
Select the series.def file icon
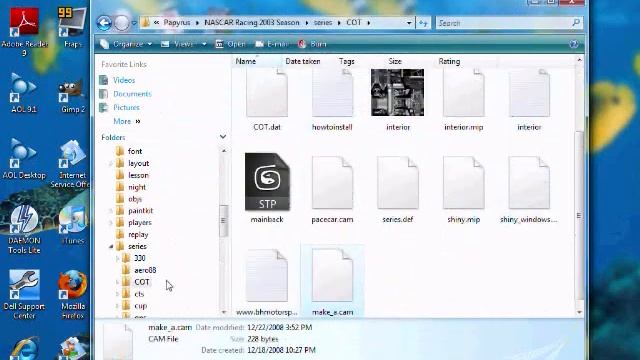398,182
